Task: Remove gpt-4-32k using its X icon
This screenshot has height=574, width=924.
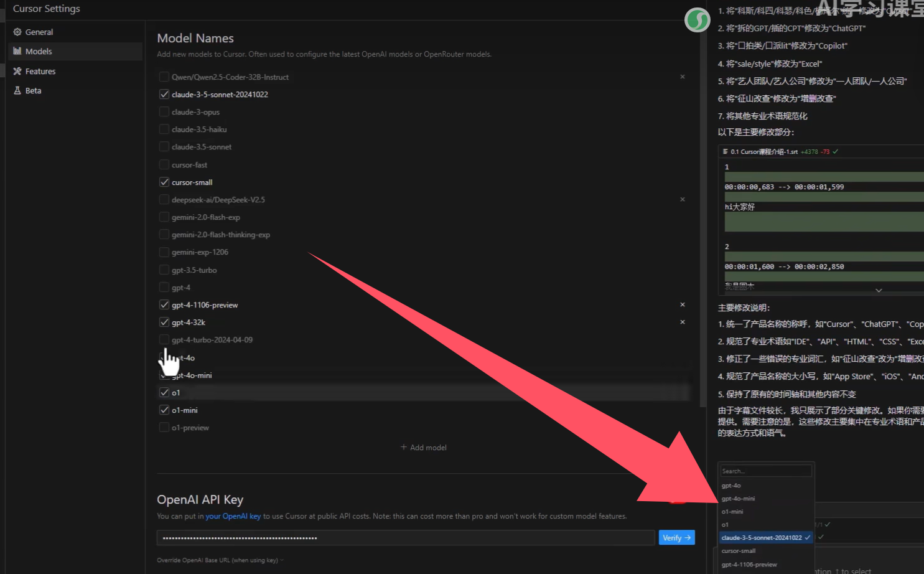Action: click(x=683, y=322)
